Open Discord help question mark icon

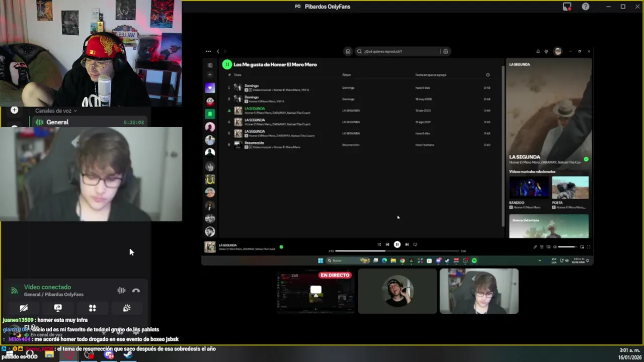[586, 7]
